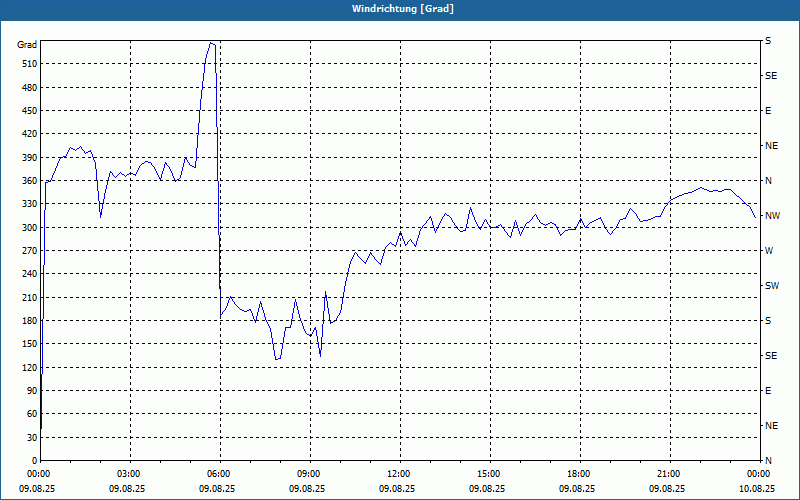Screen dimensions: 800x500
Task: Select the 480 y-axis value
Action: tap(29, 87)
